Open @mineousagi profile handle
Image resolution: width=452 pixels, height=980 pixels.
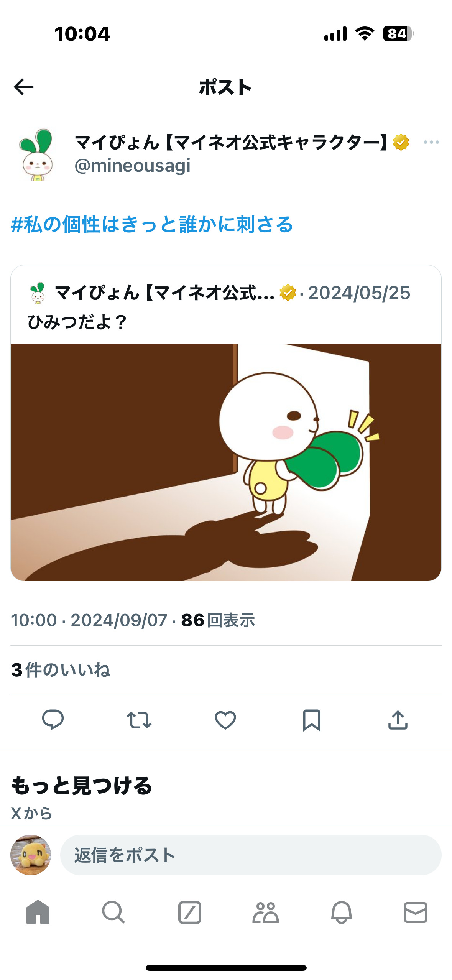(132, 166)
